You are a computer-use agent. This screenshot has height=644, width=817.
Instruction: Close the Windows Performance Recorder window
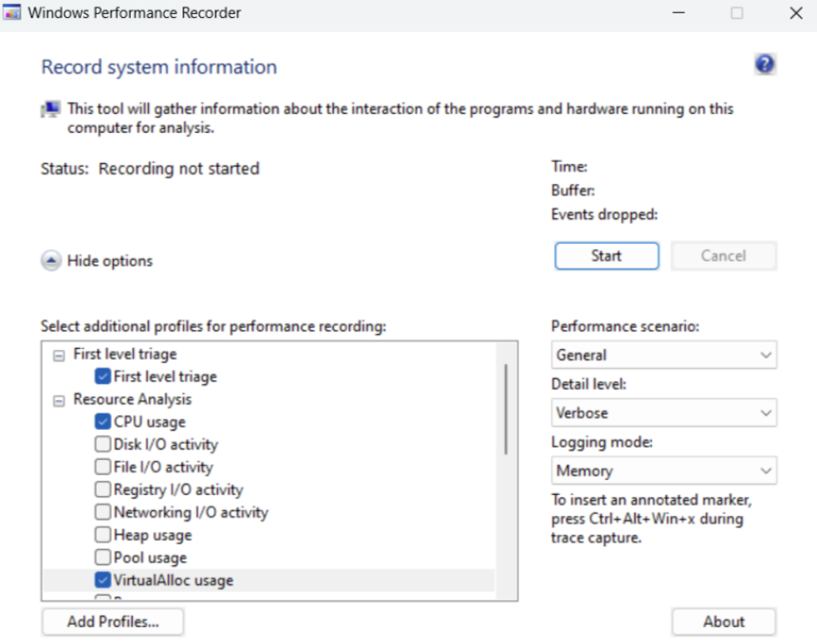[x=795, y=13]
